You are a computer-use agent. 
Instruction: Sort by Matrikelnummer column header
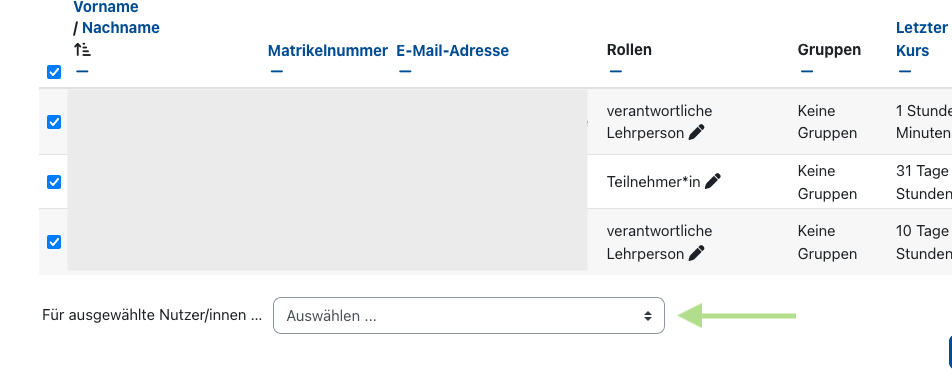(328, 51)
